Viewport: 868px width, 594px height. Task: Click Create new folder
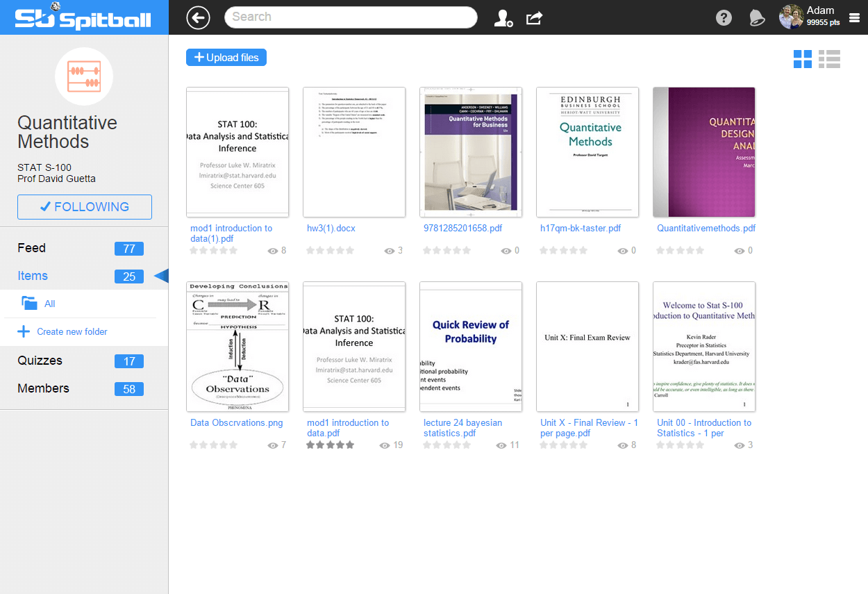click(x=72, y=331)
